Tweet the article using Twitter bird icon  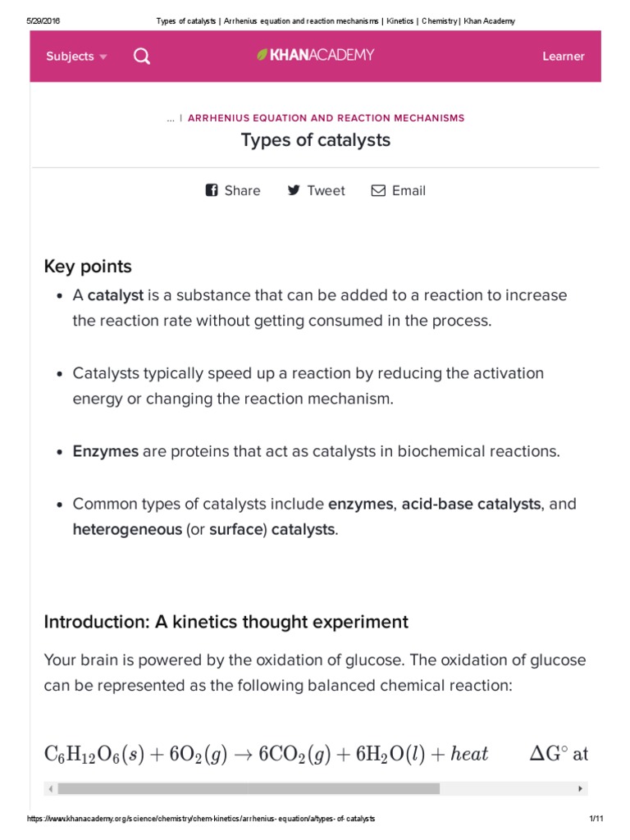[x=294, y=190]
